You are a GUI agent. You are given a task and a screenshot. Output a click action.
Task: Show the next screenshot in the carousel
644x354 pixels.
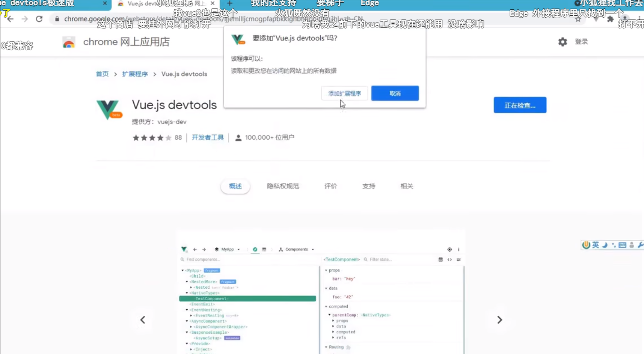[499, 320]
